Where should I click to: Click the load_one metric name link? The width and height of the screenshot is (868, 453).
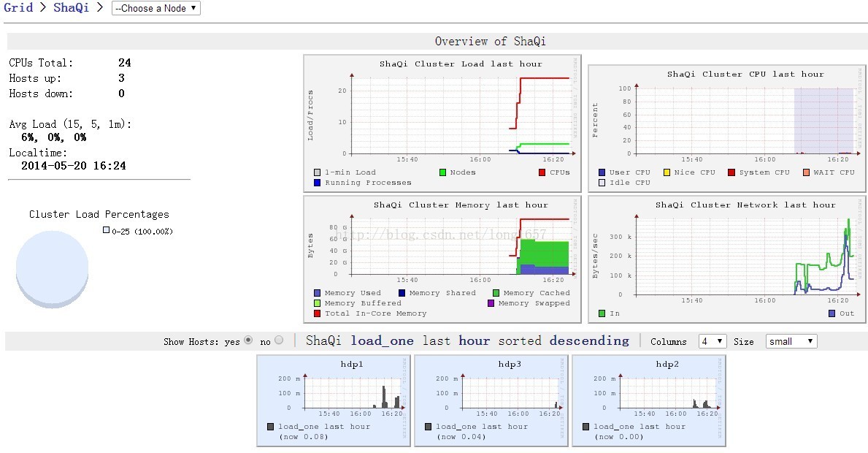[382, 340]
